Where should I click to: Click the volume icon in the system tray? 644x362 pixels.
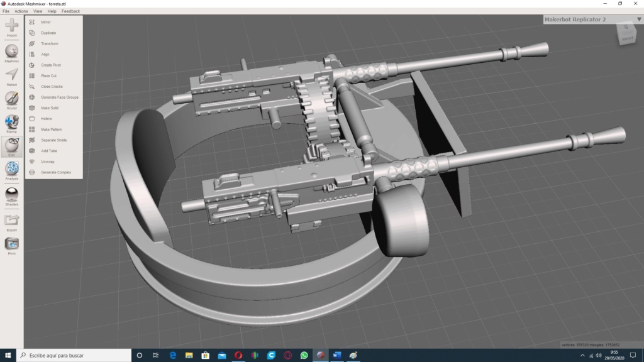pyautogui.click(x=599, y=356)
